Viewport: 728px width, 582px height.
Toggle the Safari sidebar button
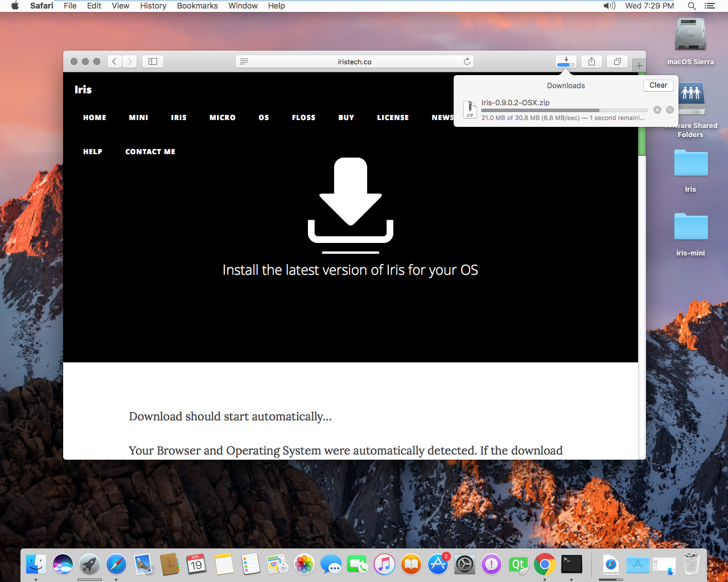coord(153,61)
